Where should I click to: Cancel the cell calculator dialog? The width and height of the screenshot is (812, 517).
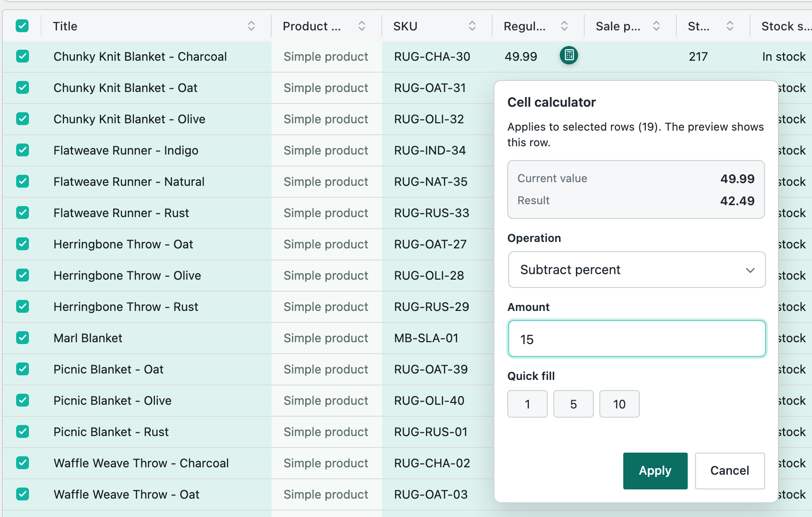(x=730, y=471)
